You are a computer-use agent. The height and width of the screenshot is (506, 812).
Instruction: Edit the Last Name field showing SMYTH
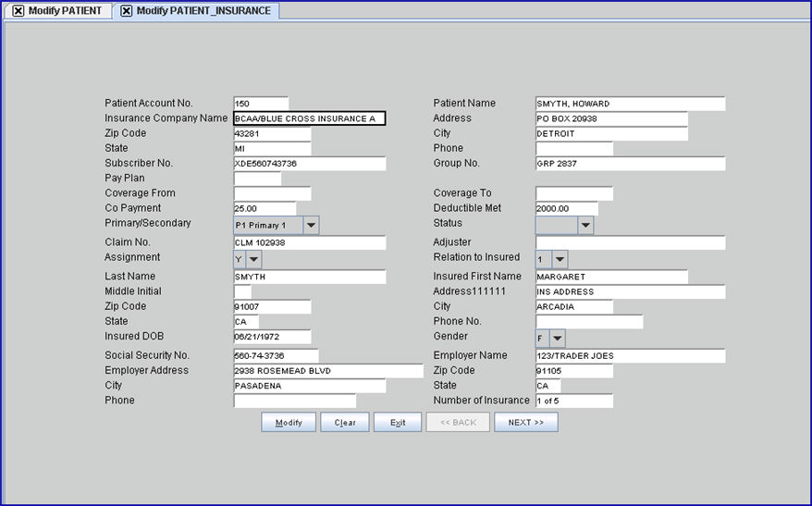pos(310,278)
